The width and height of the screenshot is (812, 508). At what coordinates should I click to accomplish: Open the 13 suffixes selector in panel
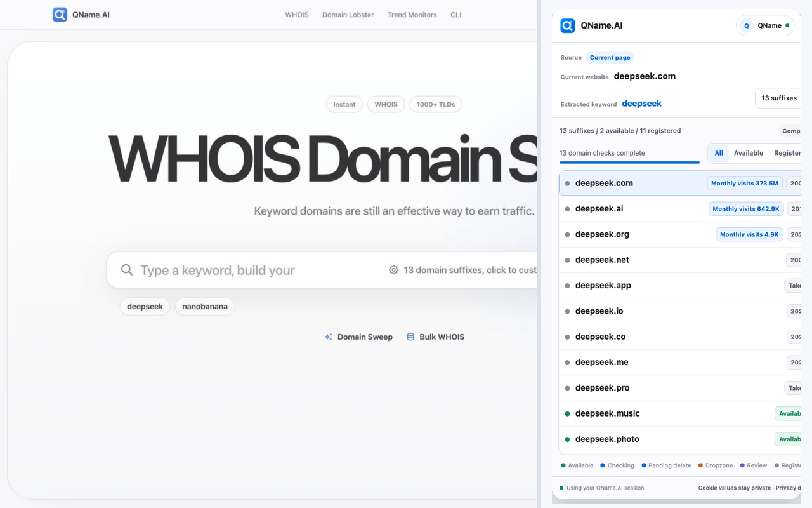(778, 98)
